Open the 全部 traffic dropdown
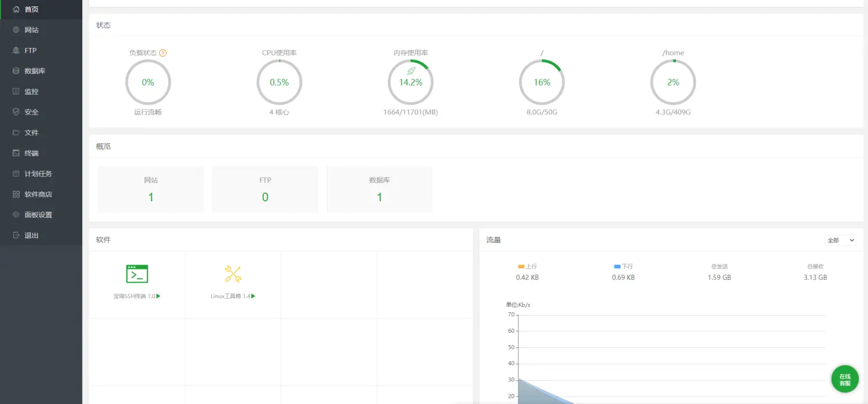 click(x=840, y=240)
